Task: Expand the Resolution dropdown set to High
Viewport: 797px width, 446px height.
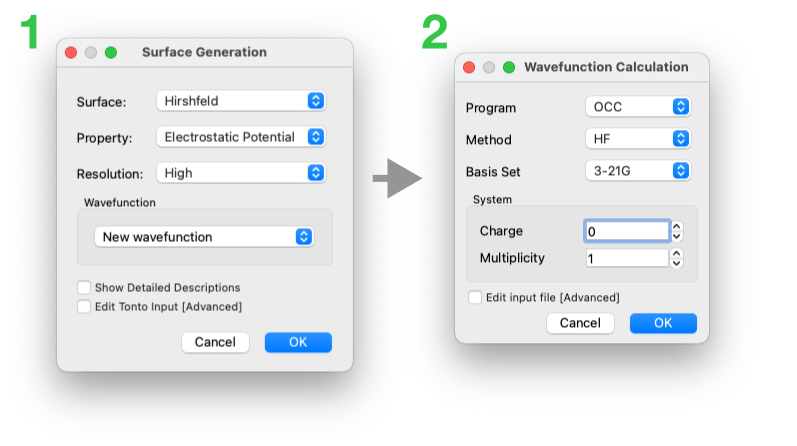Action: coord(241,173)
